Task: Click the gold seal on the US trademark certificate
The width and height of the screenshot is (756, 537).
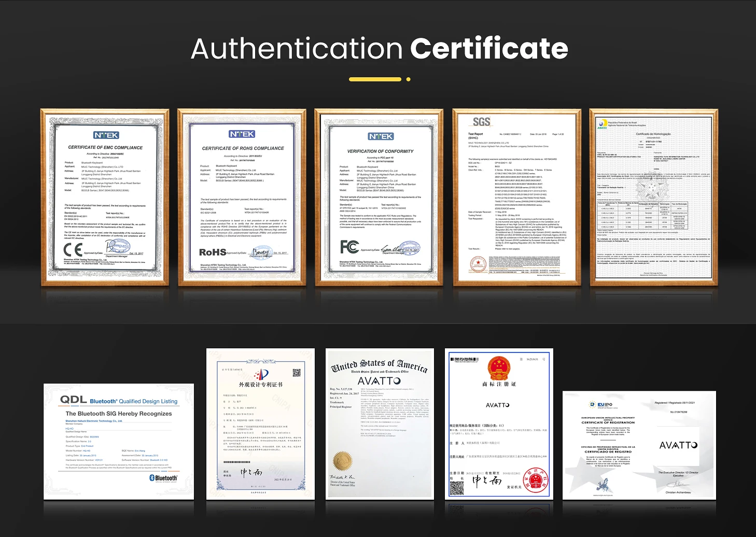Action: pos(343,461)
